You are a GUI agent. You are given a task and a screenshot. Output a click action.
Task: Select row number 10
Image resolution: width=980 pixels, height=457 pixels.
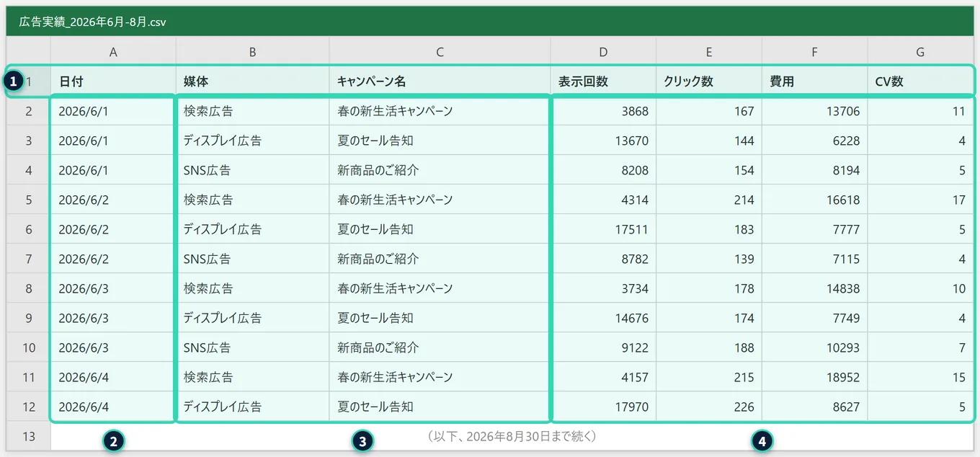pos(29,347)
